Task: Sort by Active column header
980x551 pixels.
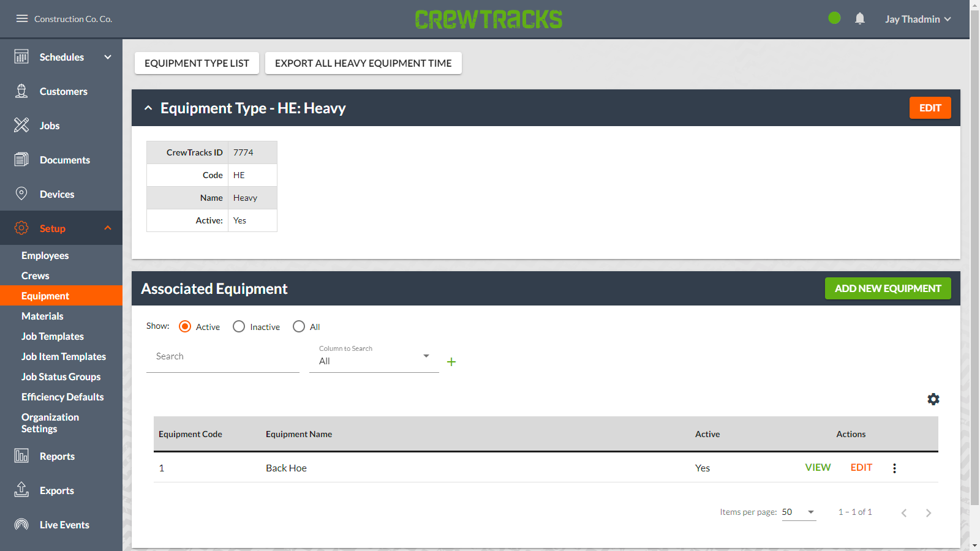Action: pos(707,434)
